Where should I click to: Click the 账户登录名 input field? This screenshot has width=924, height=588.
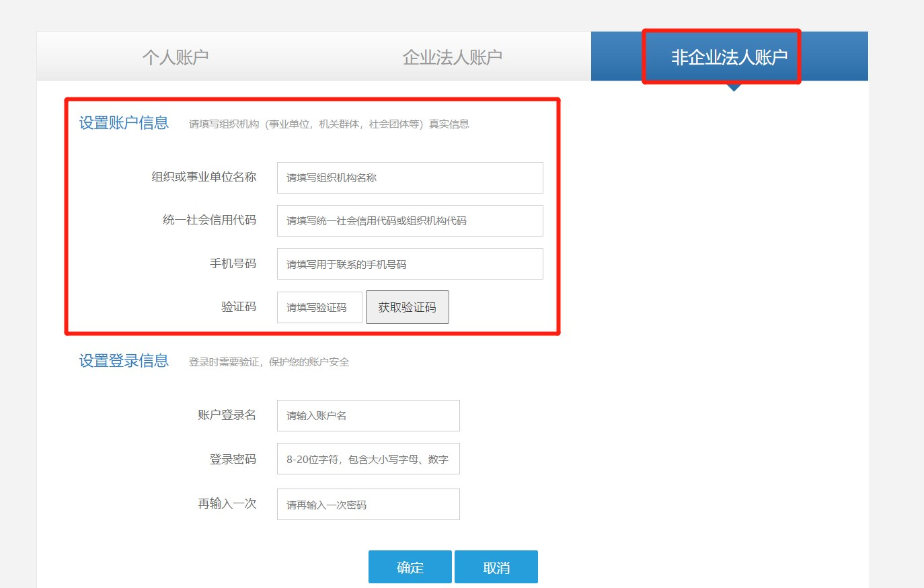coord(368,415)
